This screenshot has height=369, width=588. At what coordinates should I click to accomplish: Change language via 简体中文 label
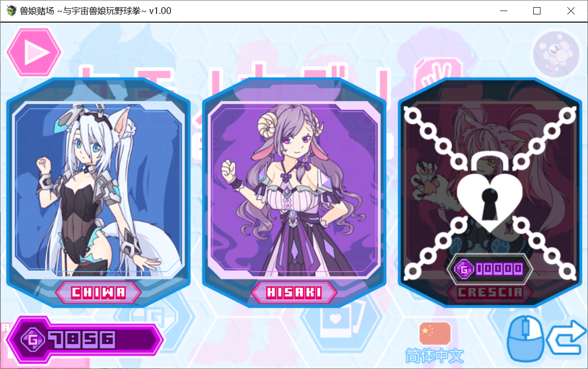pyautogui.click(x=435, y=356)
